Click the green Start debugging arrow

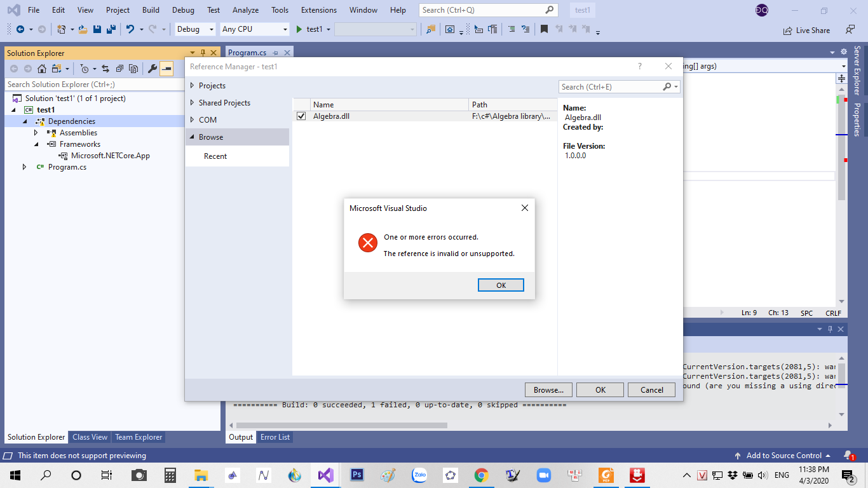(x=299, y=29)
